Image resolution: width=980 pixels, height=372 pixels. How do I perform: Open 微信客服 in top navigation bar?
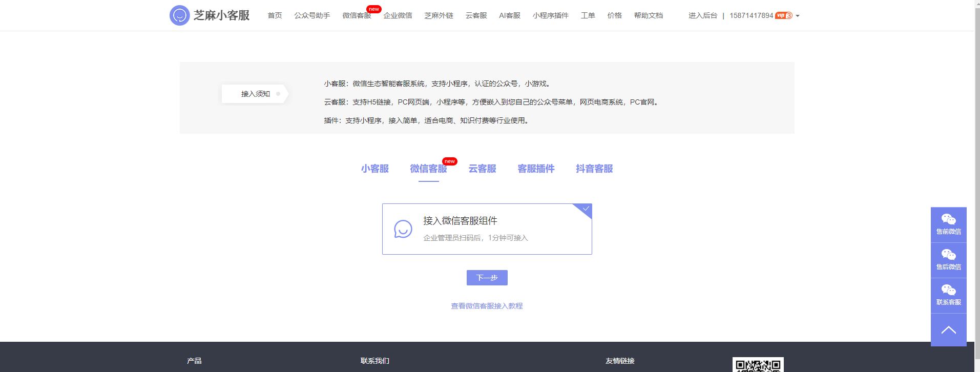357,15
